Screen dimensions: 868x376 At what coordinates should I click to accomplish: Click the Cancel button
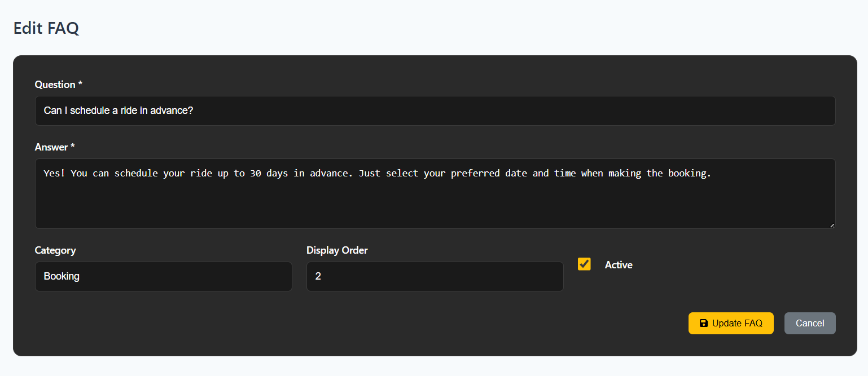(x=809, y=323)
